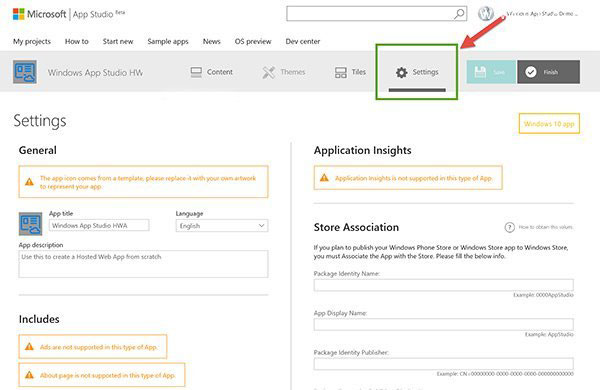Click the Save button
This screenshot has height=390, width=600.
pyautogui.click(x=491, y=72)
